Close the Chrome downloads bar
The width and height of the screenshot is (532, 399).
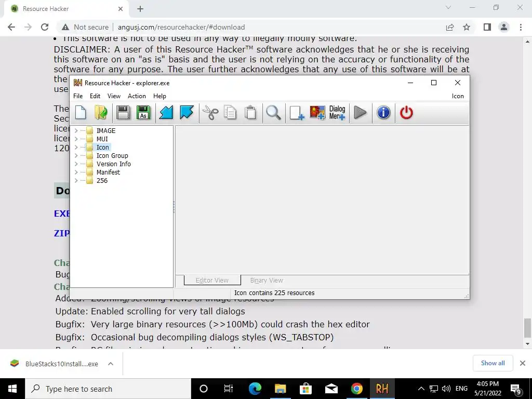tap(523, 363)
